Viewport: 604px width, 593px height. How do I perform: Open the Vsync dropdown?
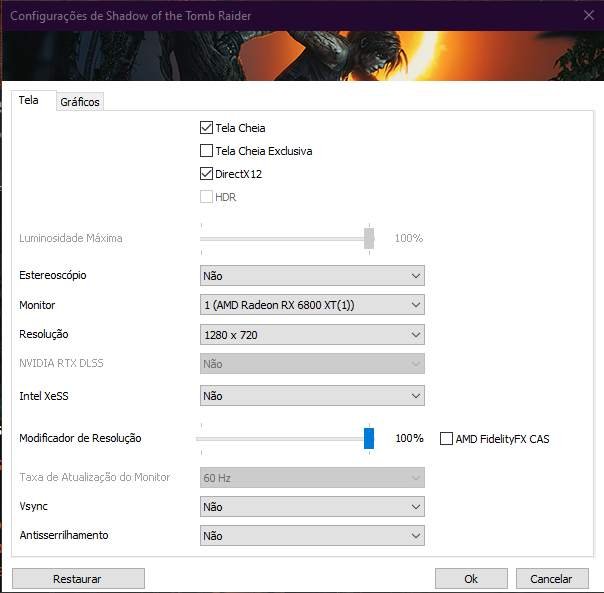[x=312, y=507]
